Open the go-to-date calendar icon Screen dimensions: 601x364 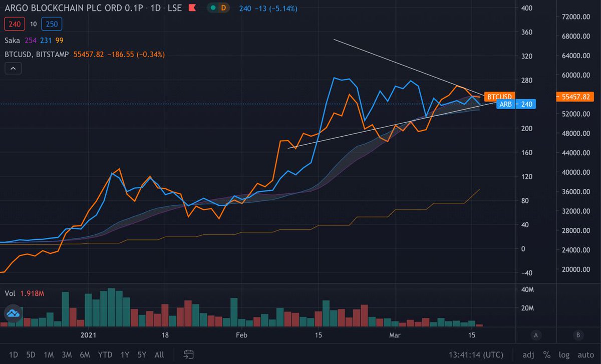(x=188, y=354)
